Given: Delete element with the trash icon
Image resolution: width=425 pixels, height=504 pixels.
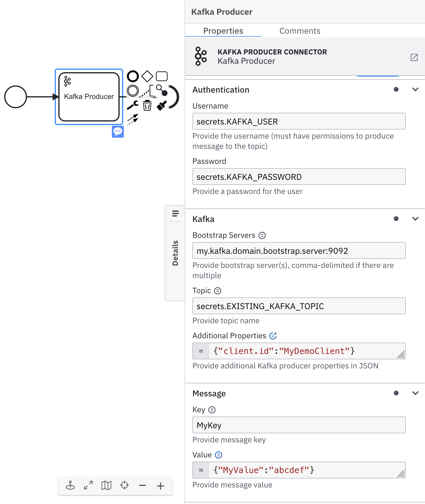Looking at the screenshot, I should tap(147, 105).
